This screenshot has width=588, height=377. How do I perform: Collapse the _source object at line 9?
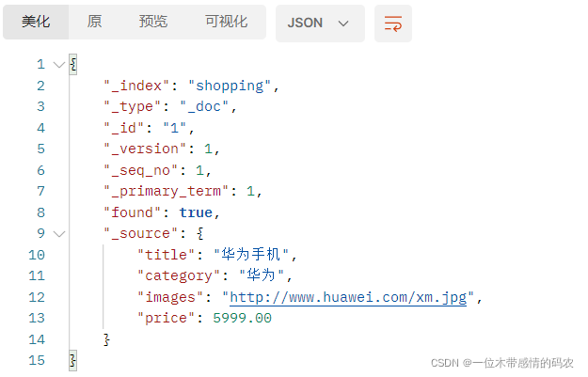point(59,232)
